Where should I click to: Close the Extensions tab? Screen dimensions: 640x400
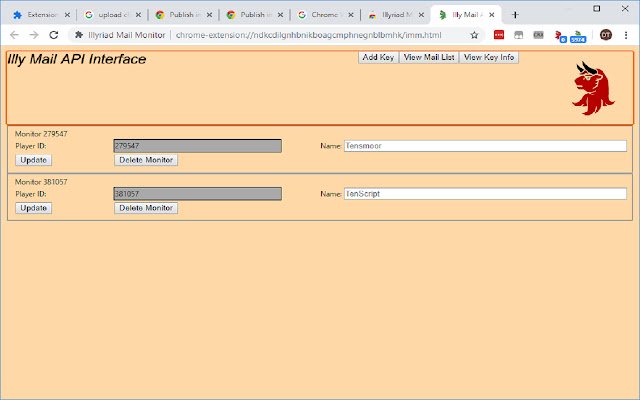[67, 15]
